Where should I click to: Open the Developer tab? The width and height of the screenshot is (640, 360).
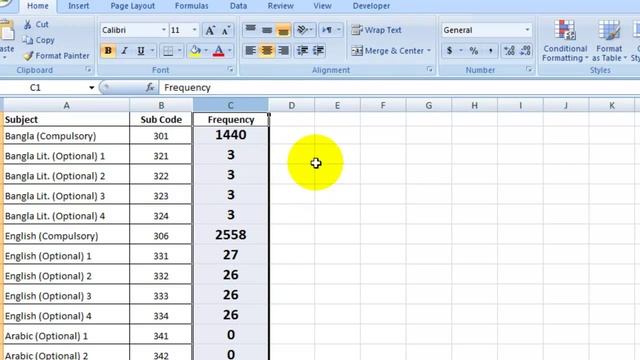371,6
